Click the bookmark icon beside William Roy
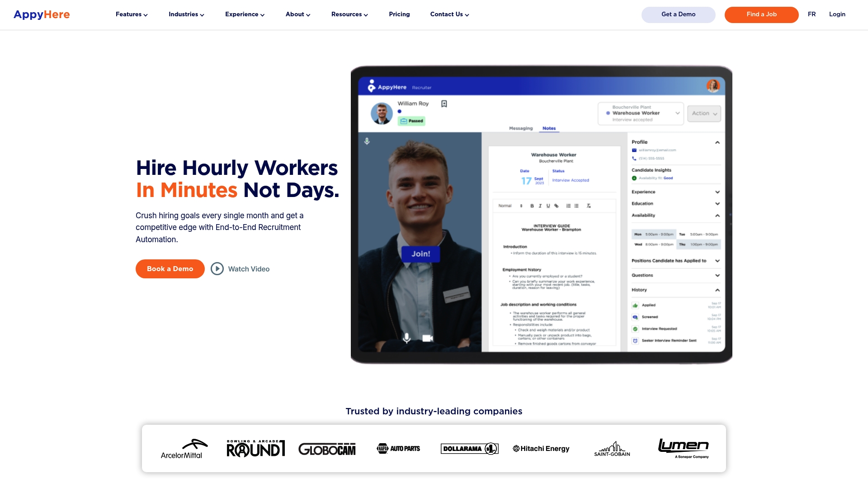This screenshot has height=488, width=868. click(444, 104)
